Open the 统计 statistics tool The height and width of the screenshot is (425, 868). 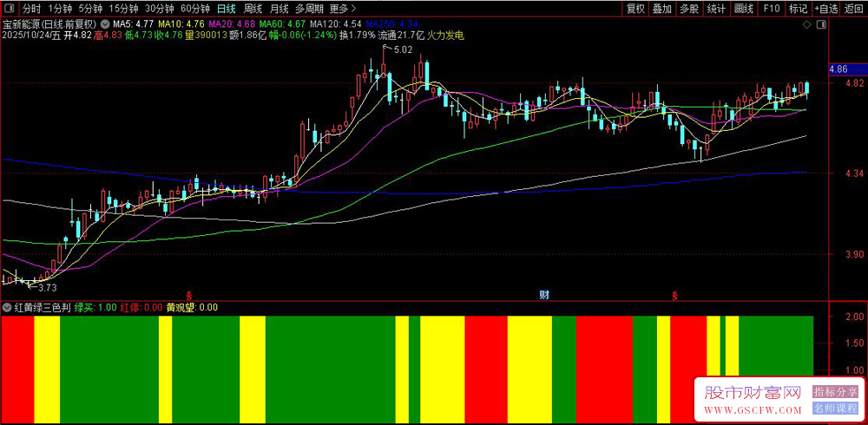pyautogui.click(x=716, y=9)
